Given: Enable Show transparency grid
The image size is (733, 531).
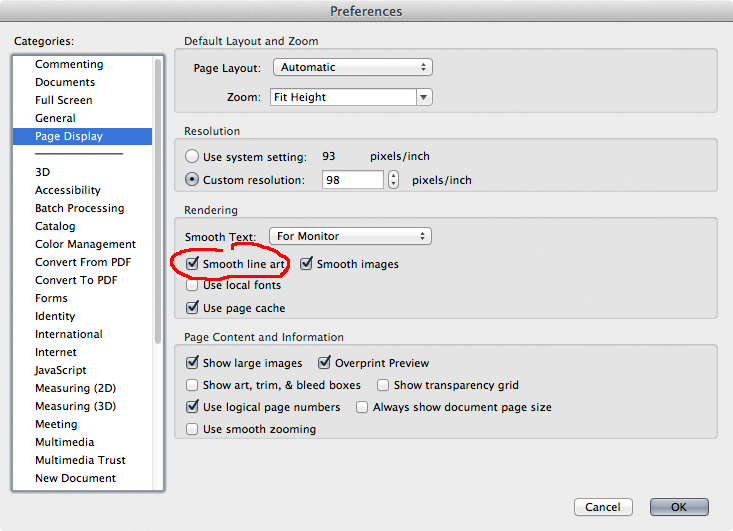Looking at the screenshot, I should pyautogui.click(x=383, y=385).
